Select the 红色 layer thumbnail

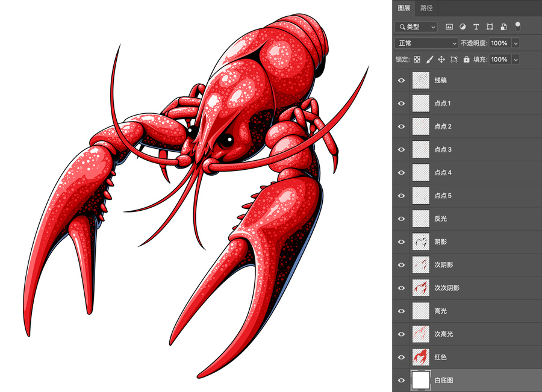pyautogui.click(x=421, y=357)
